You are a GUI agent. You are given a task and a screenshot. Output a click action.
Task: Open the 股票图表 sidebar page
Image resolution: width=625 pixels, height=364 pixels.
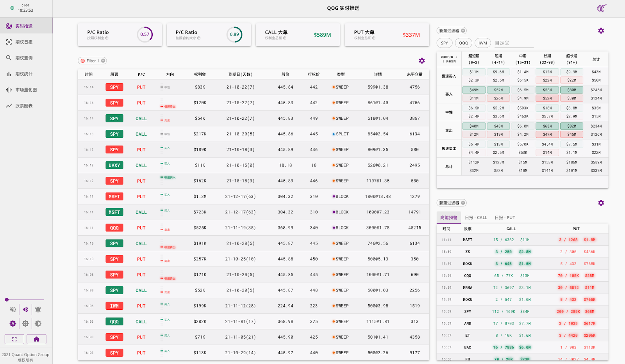[26, 106]
